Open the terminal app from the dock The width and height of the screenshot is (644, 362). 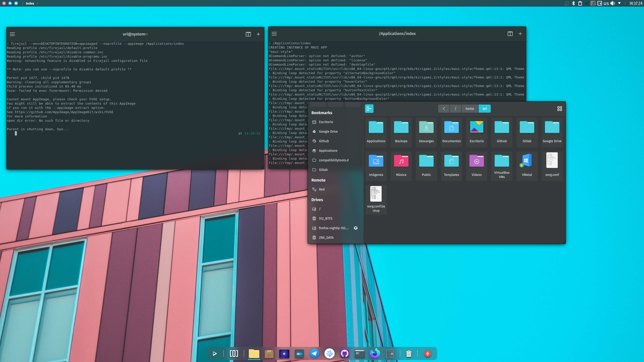[359, 353]
